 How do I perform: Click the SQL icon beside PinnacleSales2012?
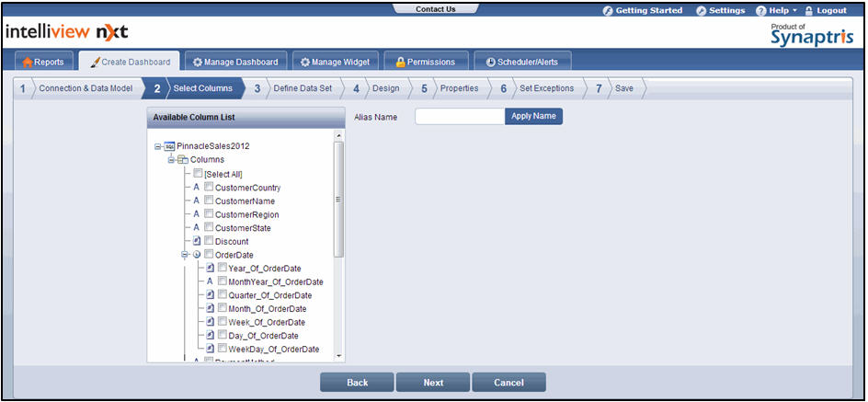click(169, 146)
